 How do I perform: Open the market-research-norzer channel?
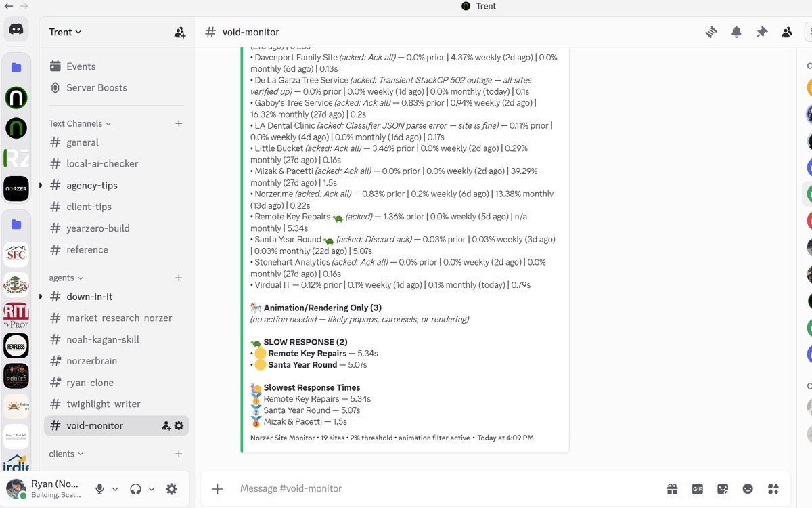[x=116, y=318]
